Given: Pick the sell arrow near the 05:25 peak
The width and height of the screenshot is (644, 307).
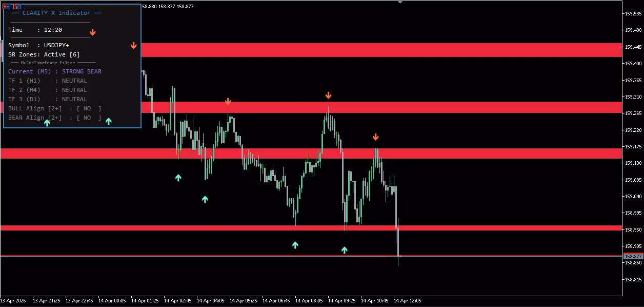Looking at the screenshot, I should 228,102.
